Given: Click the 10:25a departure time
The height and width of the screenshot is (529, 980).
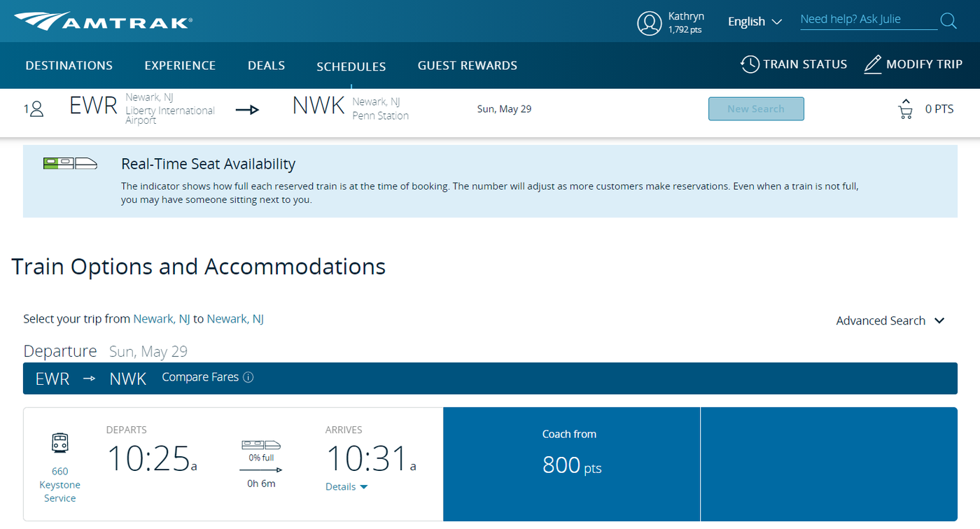Looking at the screenshot, I should pos(152,459).
